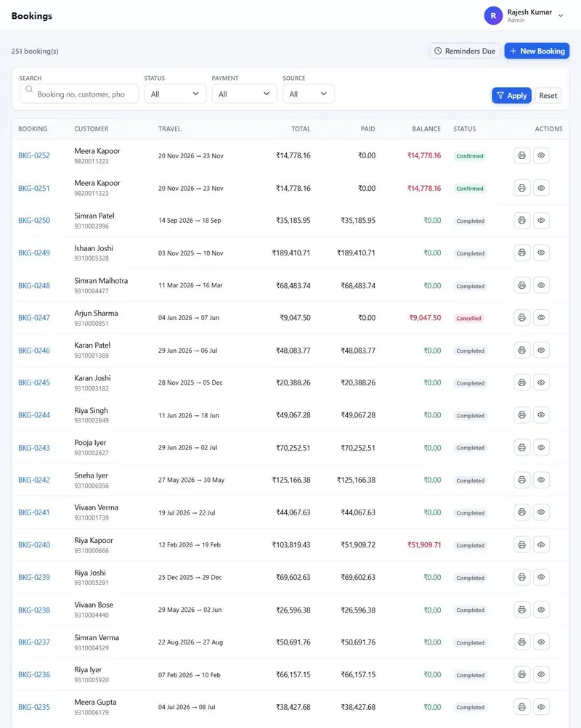View details of booking BKG-0252
Screen dimensions: 581x728
(541, 155)
